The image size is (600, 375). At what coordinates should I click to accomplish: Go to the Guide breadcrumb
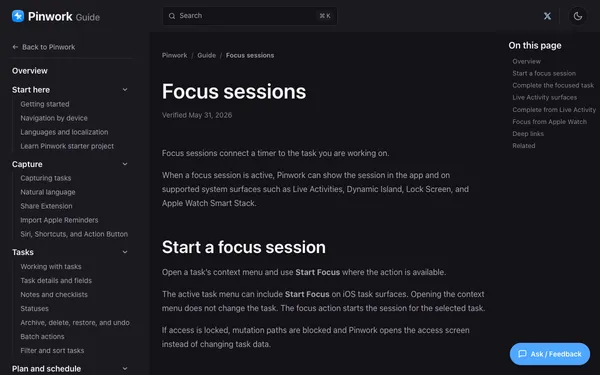pos(207,55)
